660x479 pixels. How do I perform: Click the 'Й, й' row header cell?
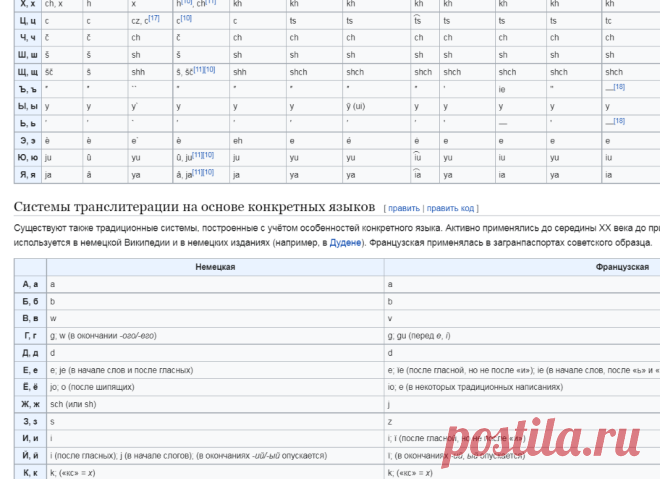[x=30, y=455]
